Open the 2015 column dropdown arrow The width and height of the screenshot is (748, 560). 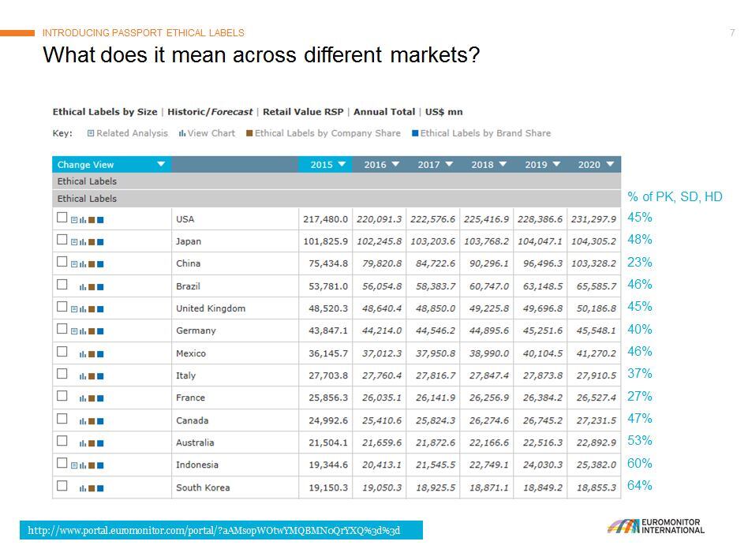click(342, 165)
